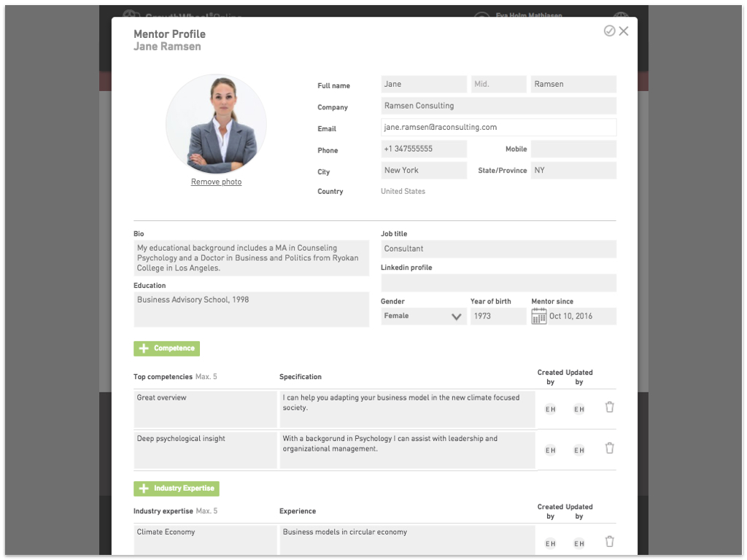Click the empty Mobile field
The image size is (747, 560).
pos(573,149)
